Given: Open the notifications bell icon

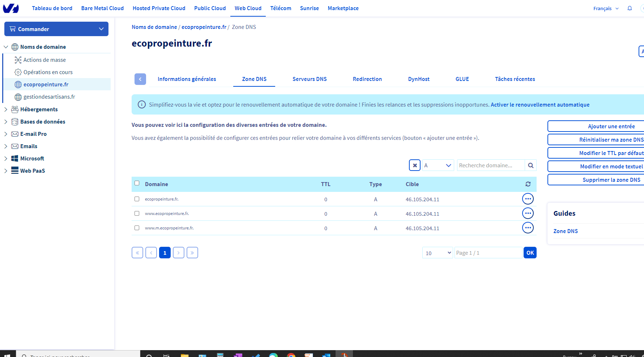Looking at the screenshot, I should point(630,8).
